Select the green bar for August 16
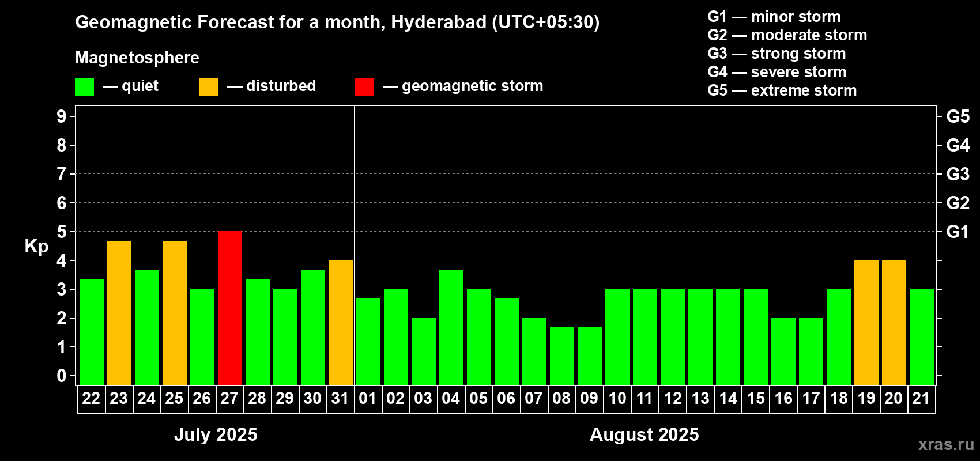 pyautogui.click(x=783, y=352)
